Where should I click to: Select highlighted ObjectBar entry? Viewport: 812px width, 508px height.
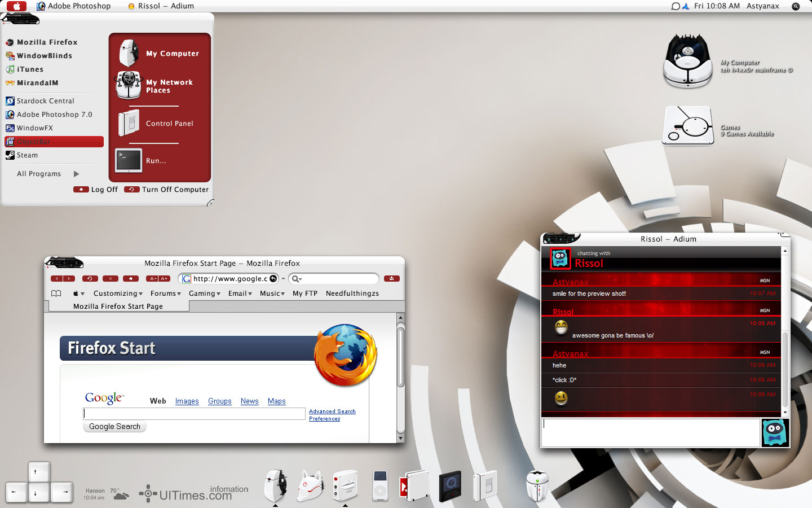point(54,142)
